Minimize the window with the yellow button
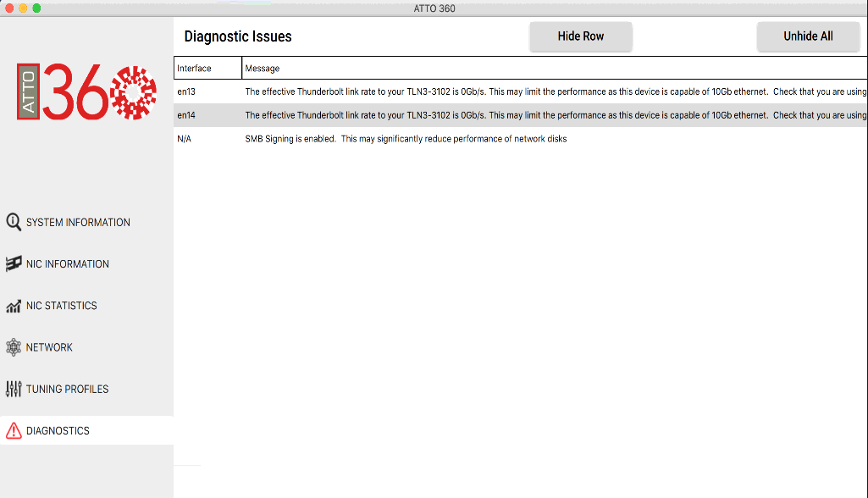Screen dimensions: 868x498 click(x=23, y=8)
